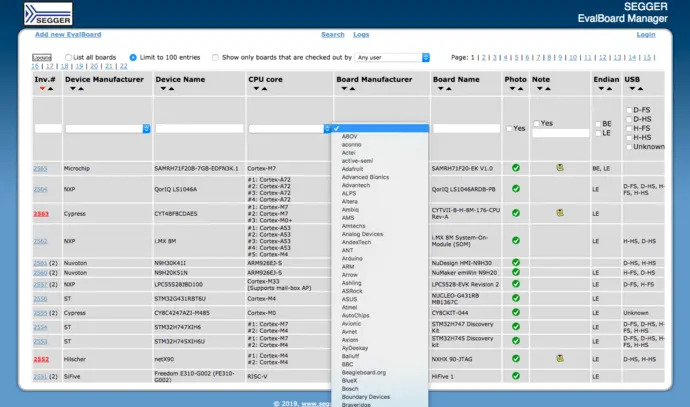Image resolution: width=690 pixels, height=407 pixels.
Task: Open the CPU core filter dropdown
Action: (289, 128)
